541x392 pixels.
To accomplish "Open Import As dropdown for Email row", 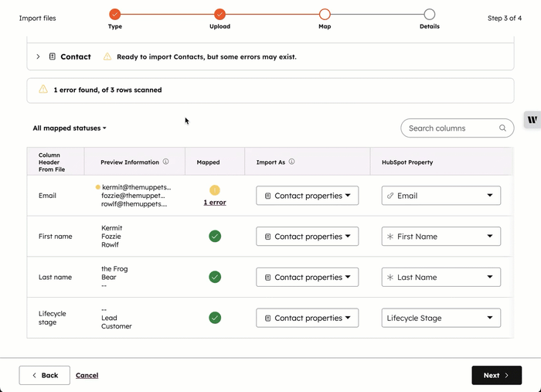I will 307,196.
